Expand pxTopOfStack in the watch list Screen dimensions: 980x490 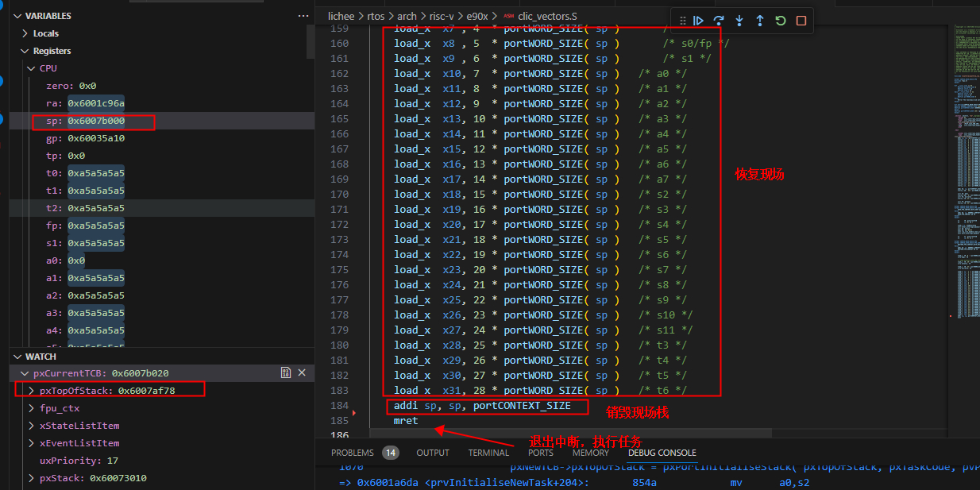31,391
